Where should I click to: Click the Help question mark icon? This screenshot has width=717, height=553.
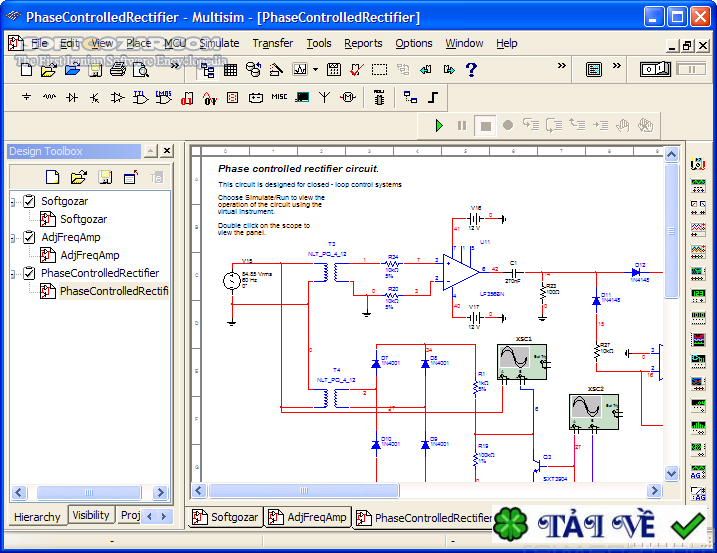pos(471,70)
